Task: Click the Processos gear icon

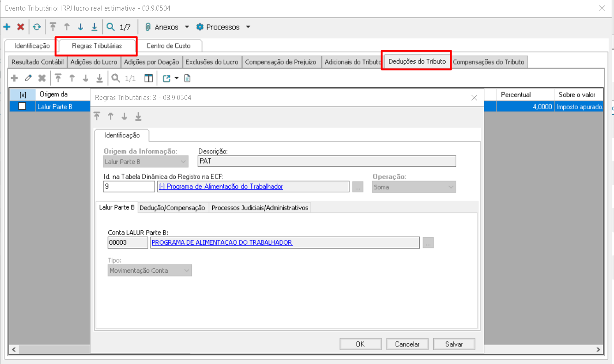Action: (x=200, y=27)
